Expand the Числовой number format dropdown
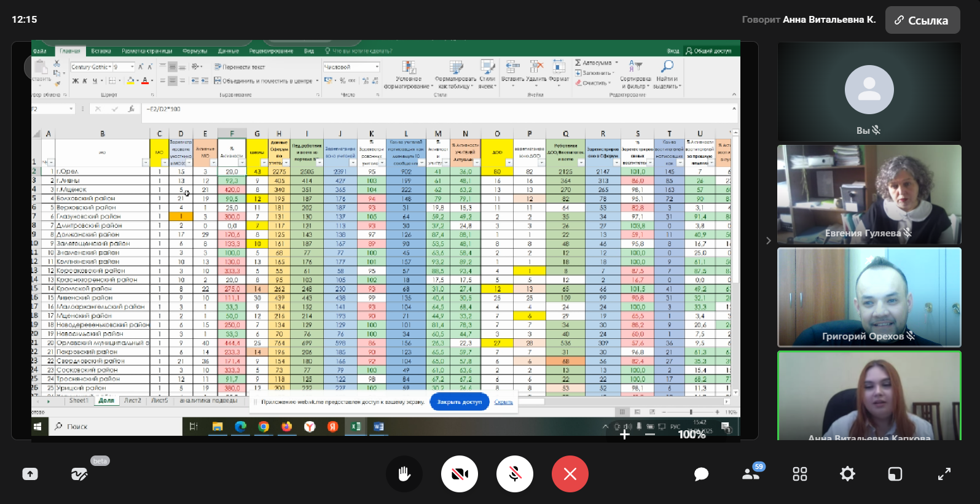The width and height of the screenshot is (980, 504). coord(377,67)
